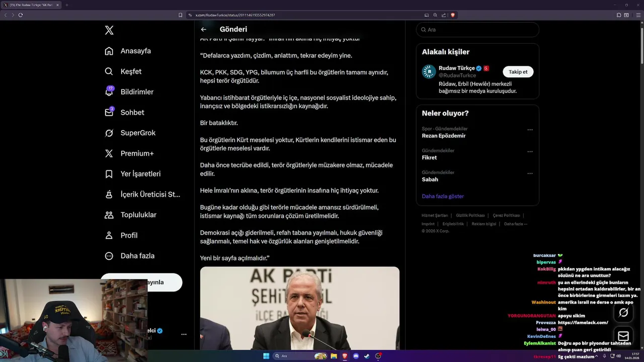Open Topluluklar menu item
This screenshot has height=362, width=644.
(x=130, y=215)
